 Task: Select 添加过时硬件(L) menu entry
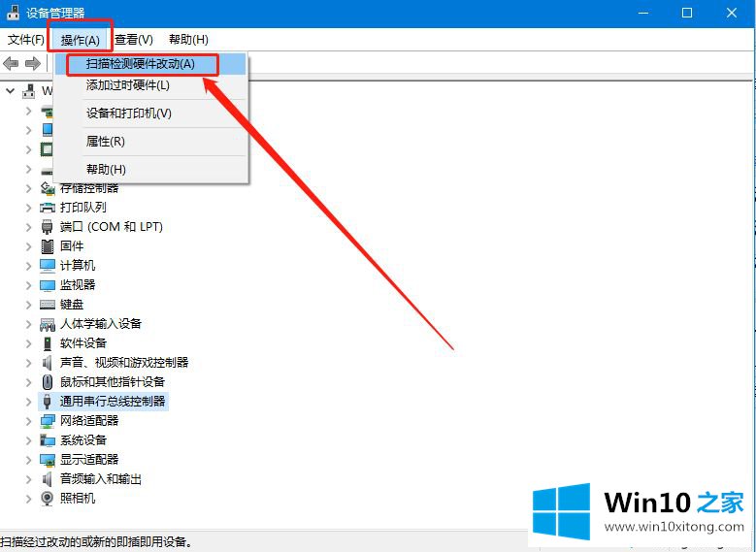[x=127, y=85]
